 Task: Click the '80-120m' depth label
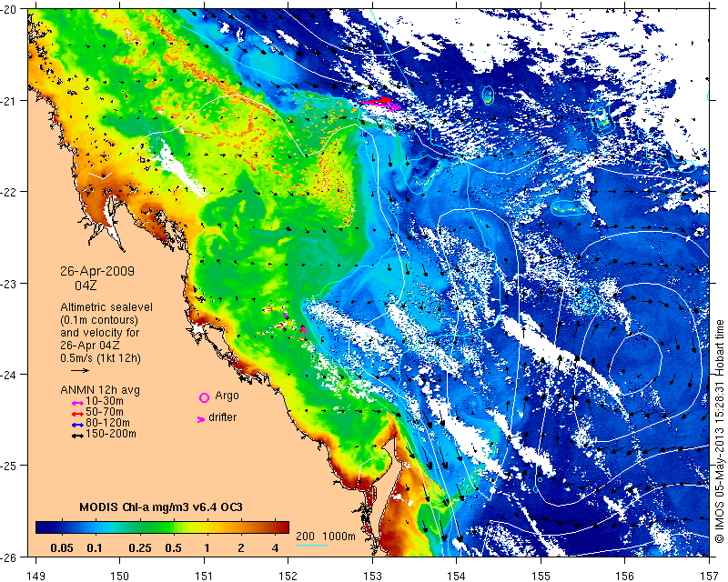(x=107, y=423)
